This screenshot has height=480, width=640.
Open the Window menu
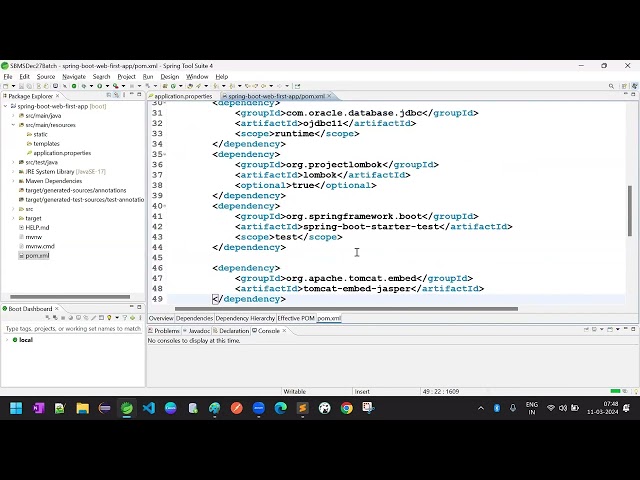197,76
